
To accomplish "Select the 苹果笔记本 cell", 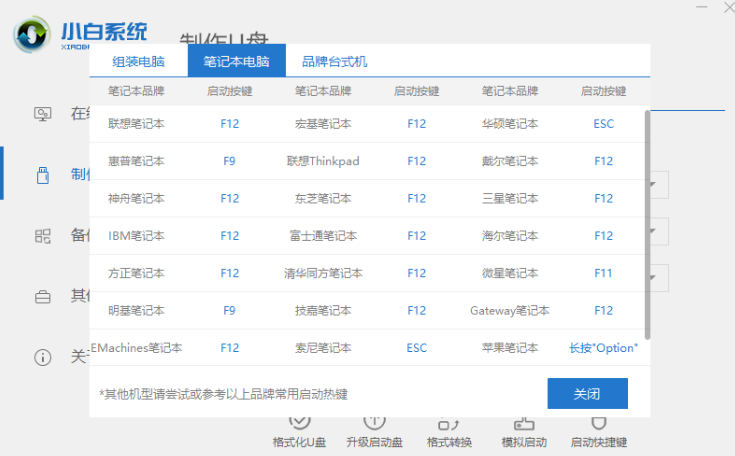I will (510, 348).
